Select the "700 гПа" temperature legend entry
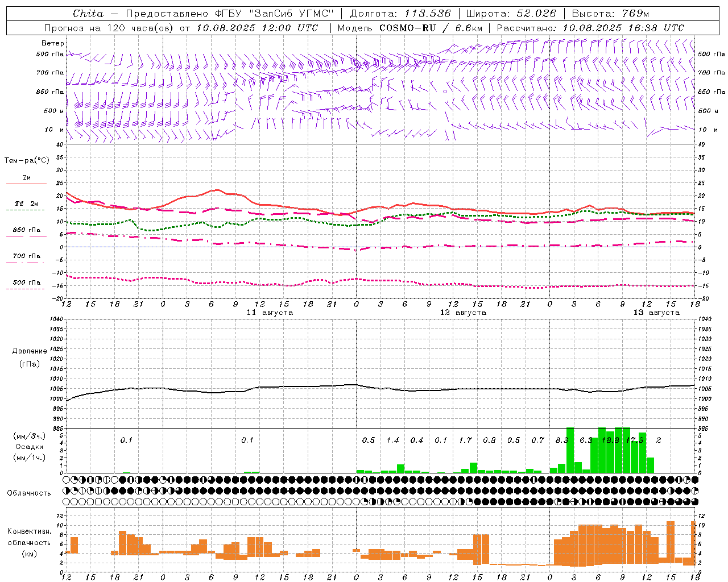728x582 pixels. coord(27,256)
